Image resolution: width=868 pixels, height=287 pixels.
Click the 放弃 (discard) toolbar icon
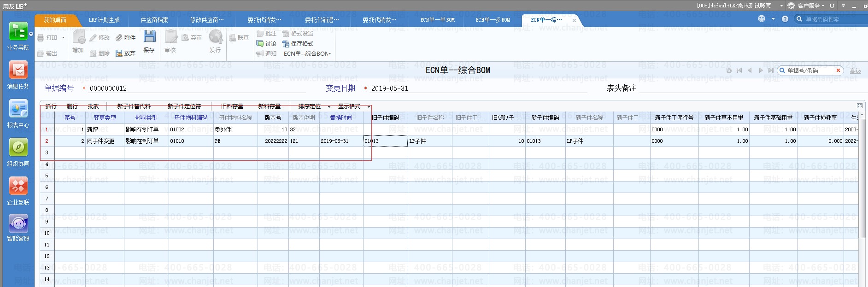pyautogui.click(x=125, y=53)
